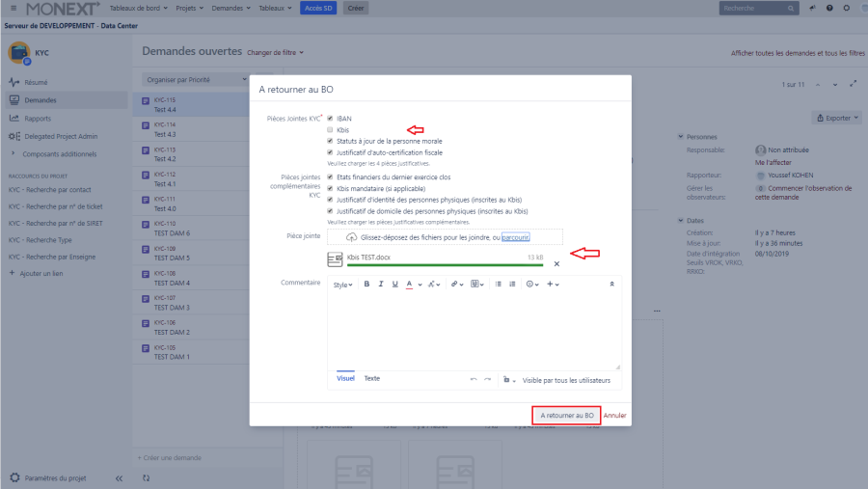The image size is (868, 489).
Task: Open the emoji picker dropdown
Action: click(x=532, y=285)
